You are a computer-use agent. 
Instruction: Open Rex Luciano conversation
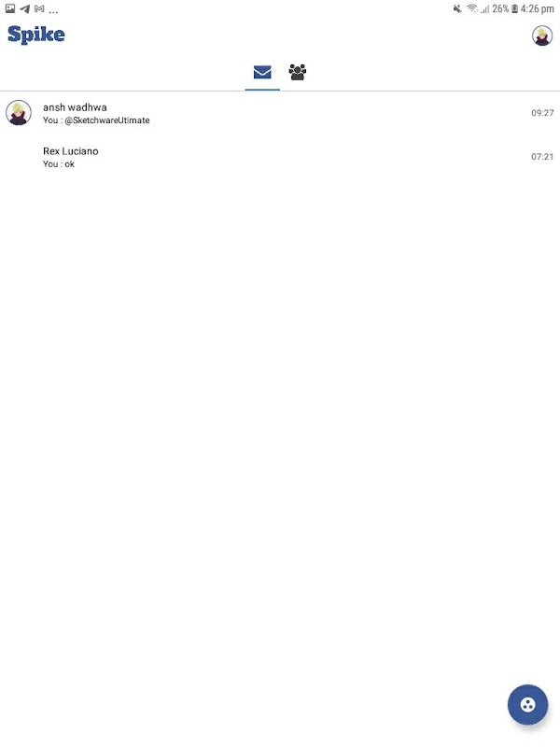coord(280,157)
